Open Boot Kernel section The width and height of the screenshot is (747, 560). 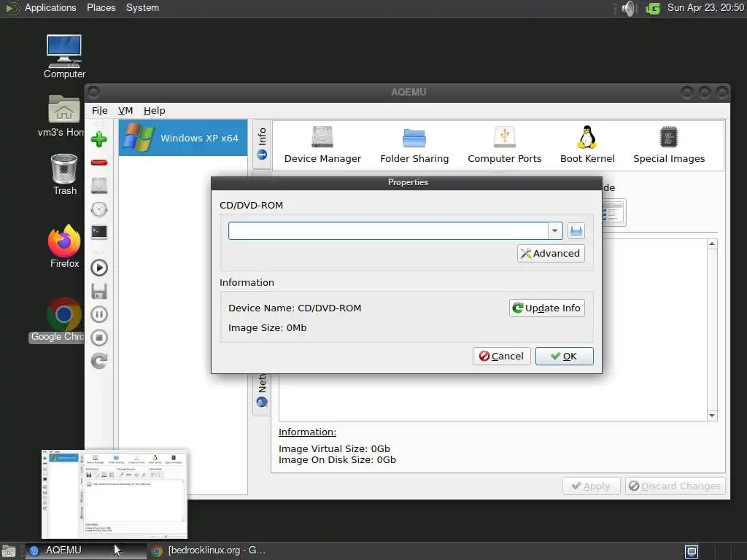587,145
